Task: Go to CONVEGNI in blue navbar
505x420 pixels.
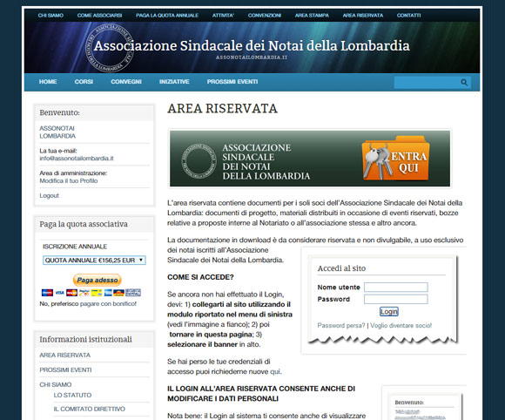Action: click(x=126, y=82)
